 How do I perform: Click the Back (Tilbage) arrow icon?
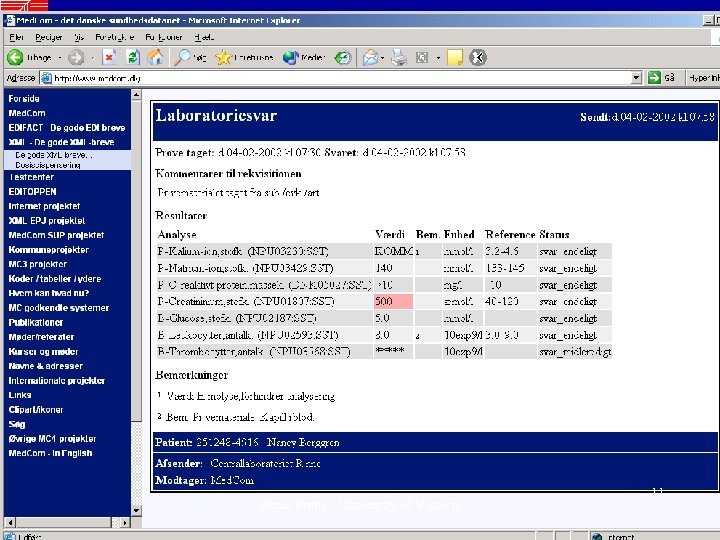[x=15, y=57]
